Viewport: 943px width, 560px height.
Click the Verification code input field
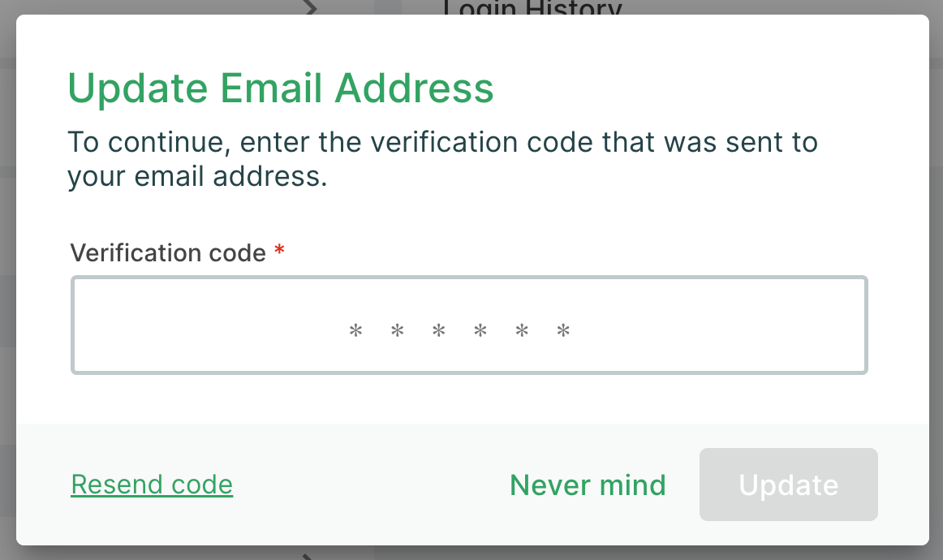pyautogui.click(x=469, y=325)
